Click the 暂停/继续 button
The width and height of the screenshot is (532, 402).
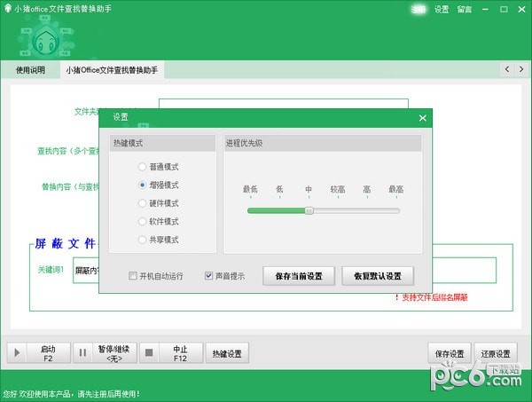point(106,353)
